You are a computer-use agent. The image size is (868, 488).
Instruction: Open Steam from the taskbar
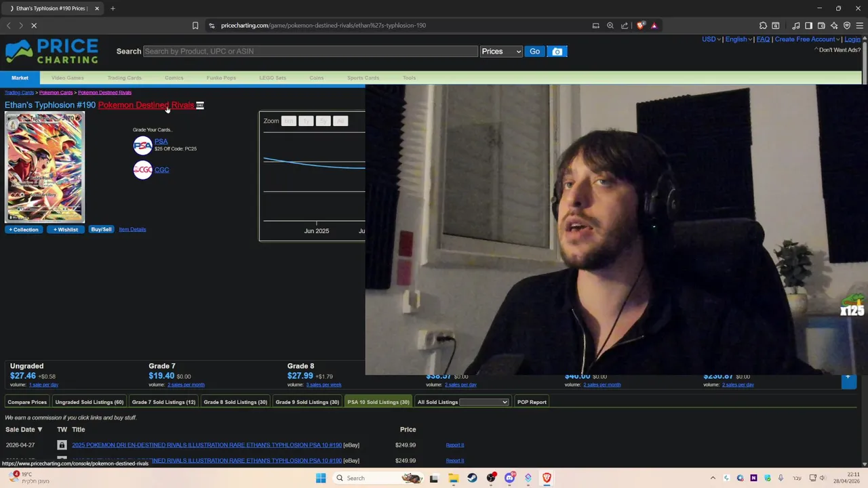coord(472,478)
